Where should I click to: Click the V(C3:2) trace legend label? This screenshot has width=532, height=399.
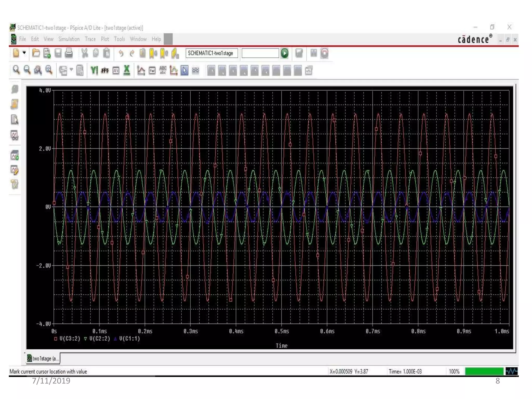pyautogui.click(x=70, y=338)
